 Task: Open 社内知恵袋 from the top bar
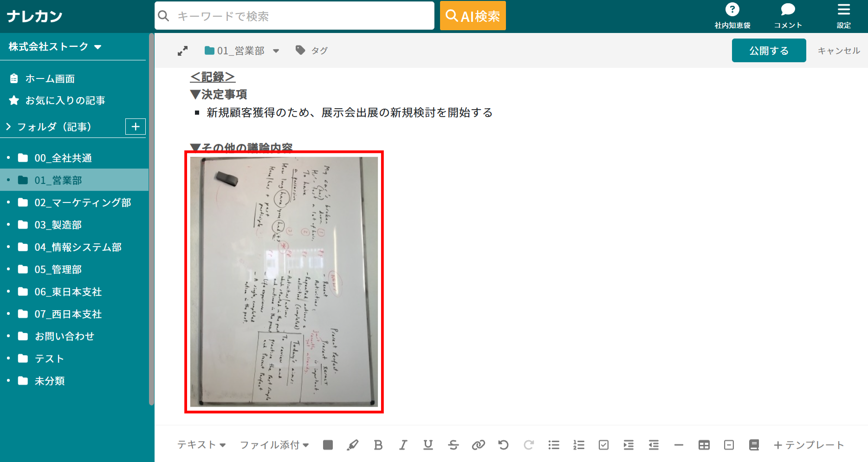[x=732, y=15]
